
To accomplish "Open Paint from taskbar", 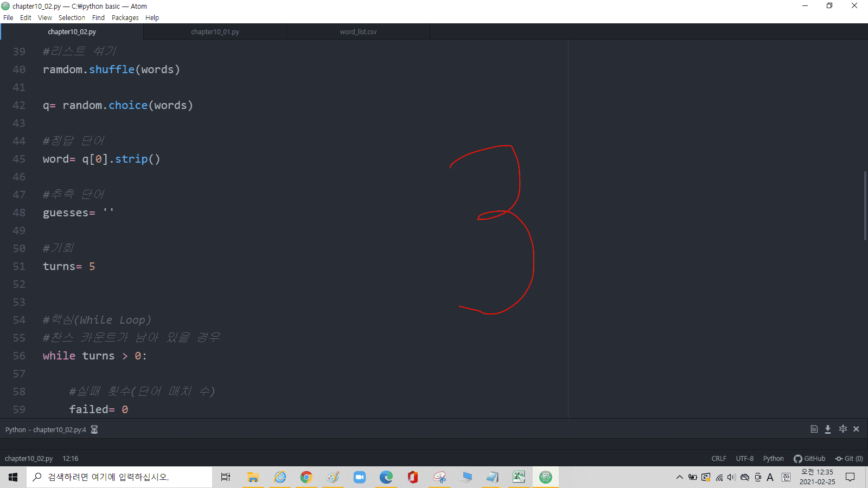I will point(333,477).
